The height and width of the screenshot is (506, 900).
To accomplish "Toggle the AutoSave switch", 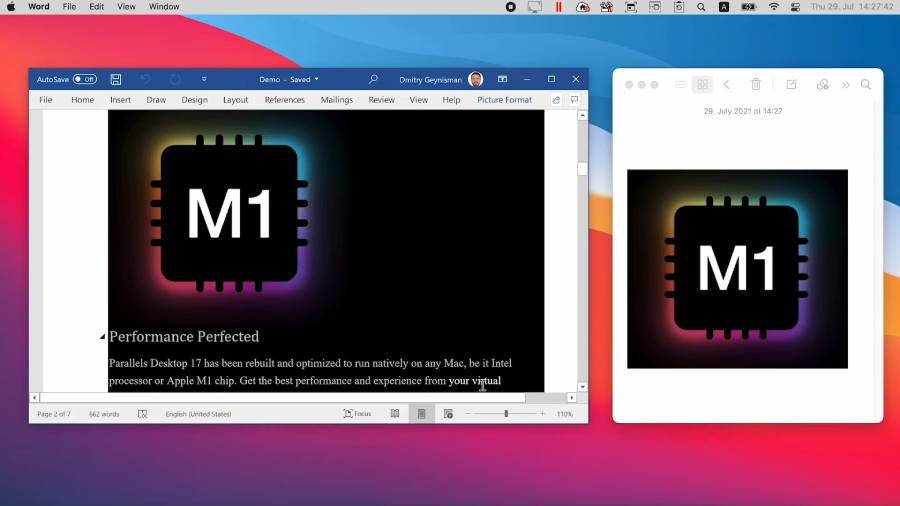I will point(84,79).
